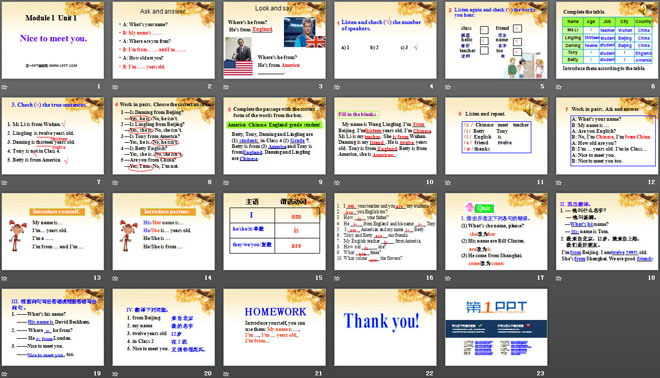
Task: Click the animation star icon under slide 11
Action: coord(448,183)
